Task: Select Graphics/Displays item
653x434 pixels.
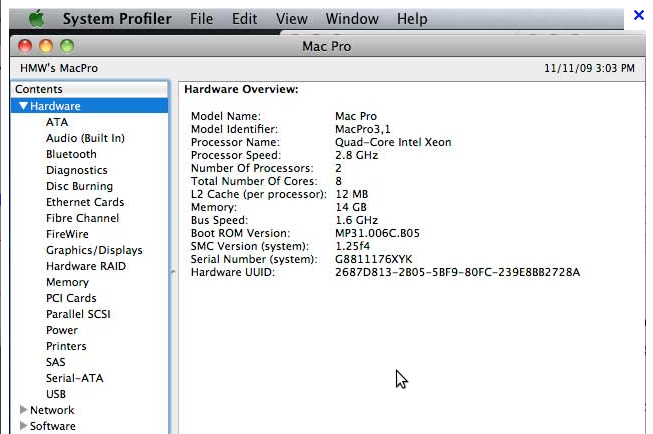Action: [x=94, y=250]
